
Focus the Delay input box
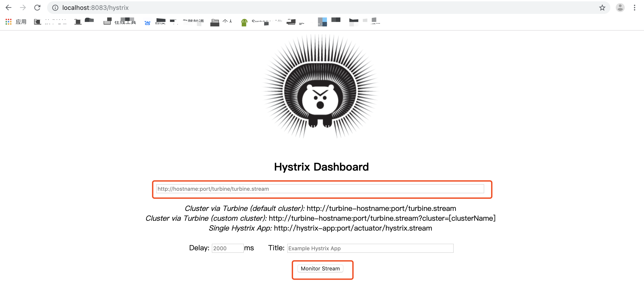[x=228, y=248]
